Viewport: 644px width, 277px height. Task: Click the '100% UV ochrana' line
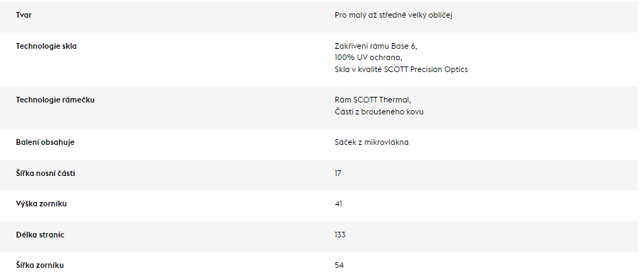coord(369,57)
